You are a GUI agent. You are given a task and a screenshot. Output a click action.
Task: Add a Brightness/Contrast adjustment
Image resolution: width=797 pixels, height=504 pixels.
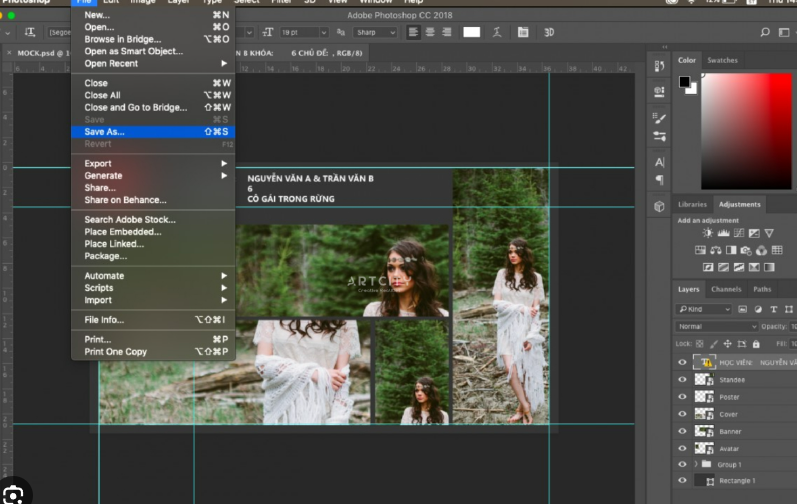click(x=709, y=233)
